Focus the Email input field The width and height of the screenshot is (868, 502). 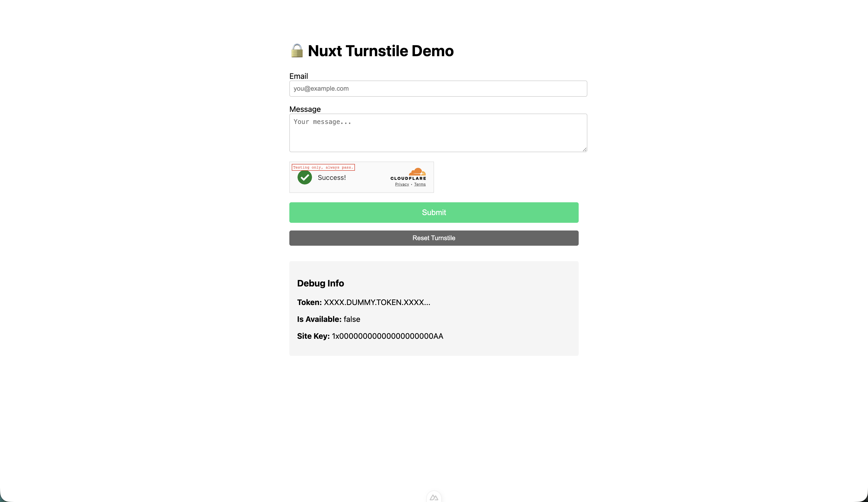coord(438,88)
